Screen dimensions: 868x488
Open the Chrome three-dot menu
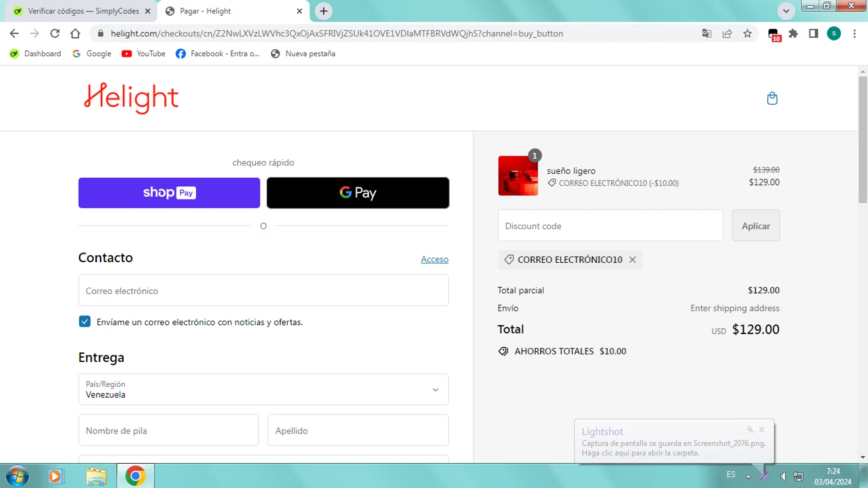[x=855, y=34]
